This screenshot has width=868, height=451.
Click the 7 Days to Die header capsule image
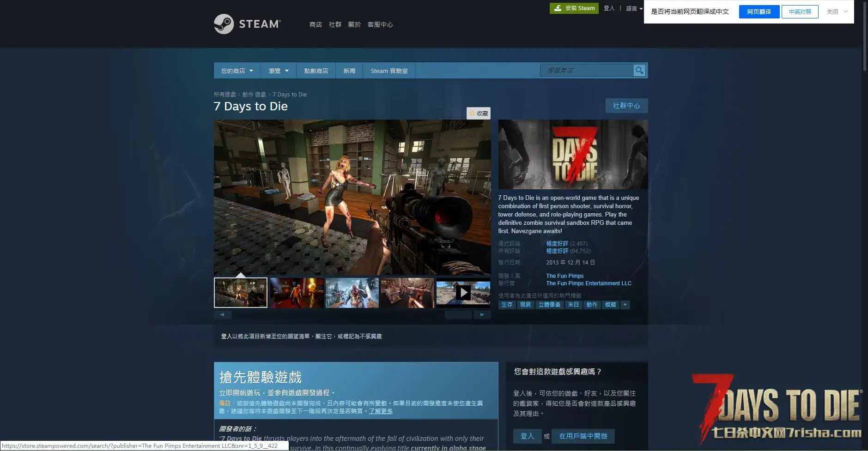click(573, 155)
